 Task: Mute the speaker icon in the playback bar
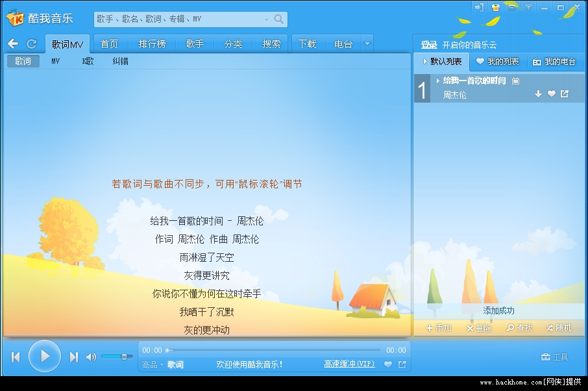tap(90, 357)
